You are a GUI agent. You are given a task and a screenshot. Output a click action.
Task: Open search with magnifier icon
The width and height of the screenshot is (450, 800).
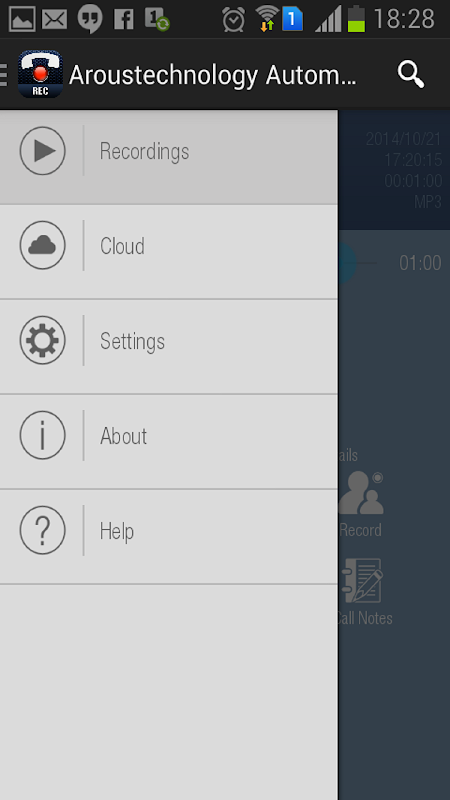(411, 75)
